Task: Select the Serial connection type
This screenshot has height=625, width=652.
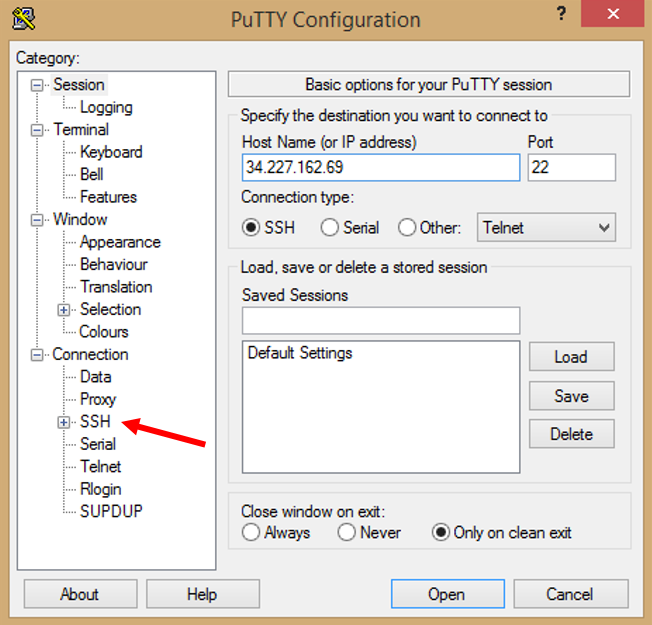Action: pos(330,228)
